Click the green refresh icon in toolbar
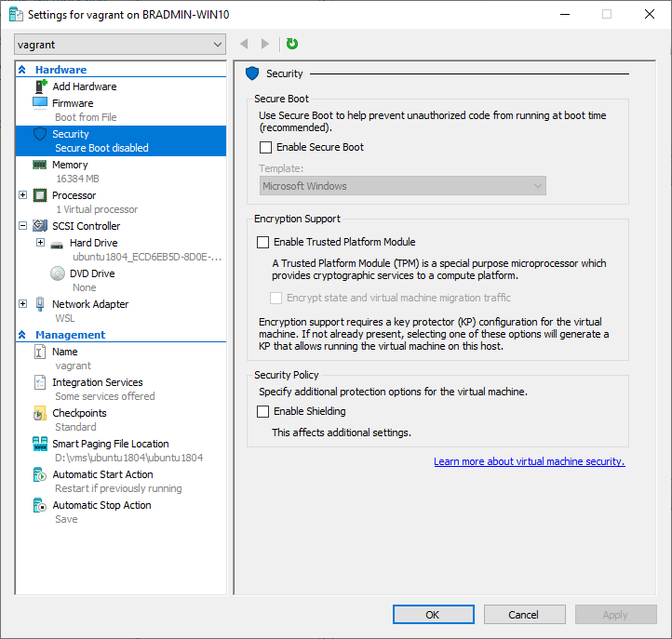The height and width of the screenshot is (639, 672). [292, 44]
